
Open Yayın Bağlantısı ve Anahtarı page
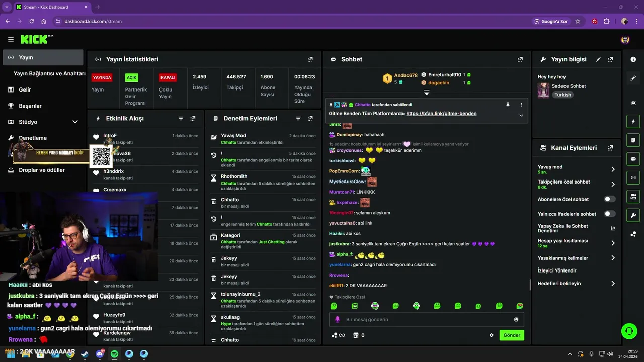coord(49,73)
